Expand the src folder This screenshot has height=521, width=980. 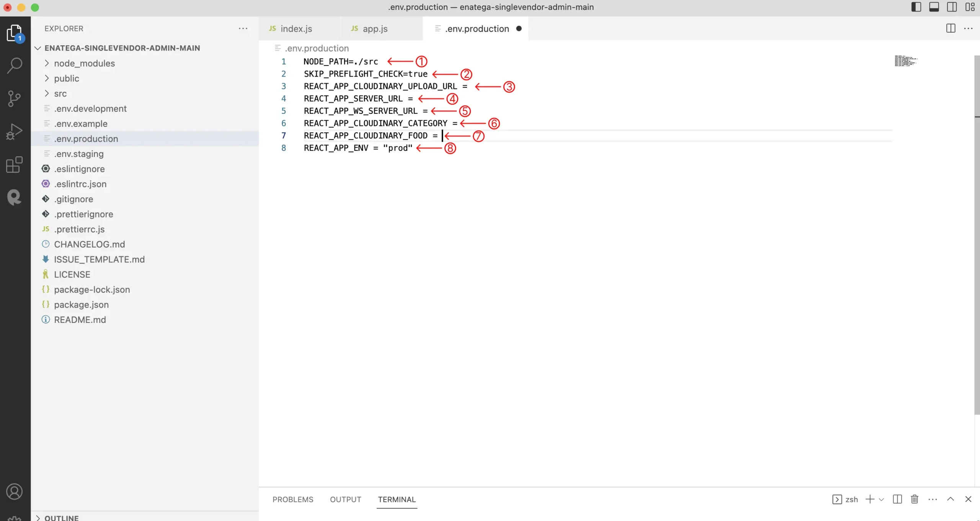tap(60, 93)
